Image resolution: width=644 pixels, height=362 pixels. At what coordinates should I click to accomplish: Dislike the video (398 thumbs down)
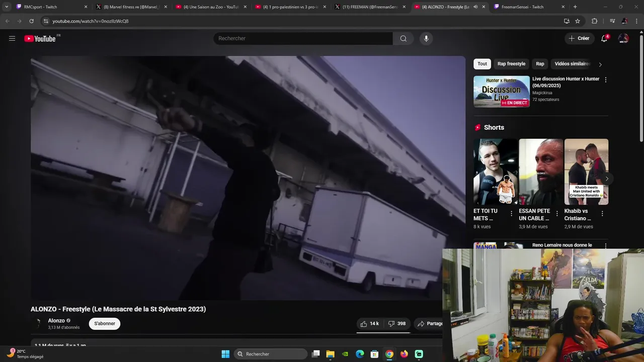pyautogui.click(x=397, y=323)
